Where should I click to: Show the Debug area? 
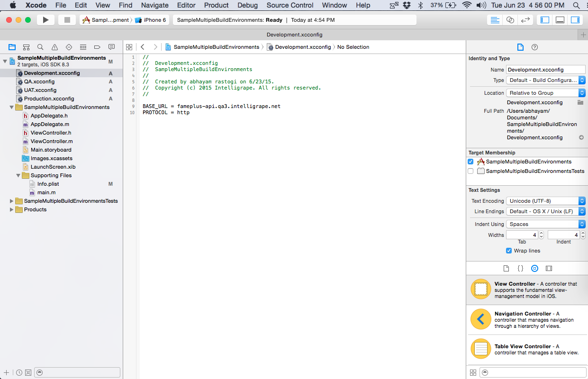(560, 20)
